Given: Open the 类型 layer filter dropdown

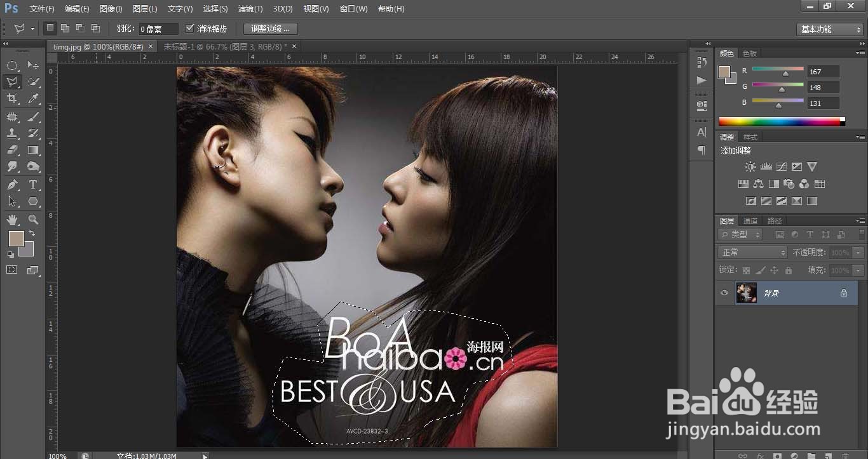Looking at the screenshot, I should [x=740, y=234].
